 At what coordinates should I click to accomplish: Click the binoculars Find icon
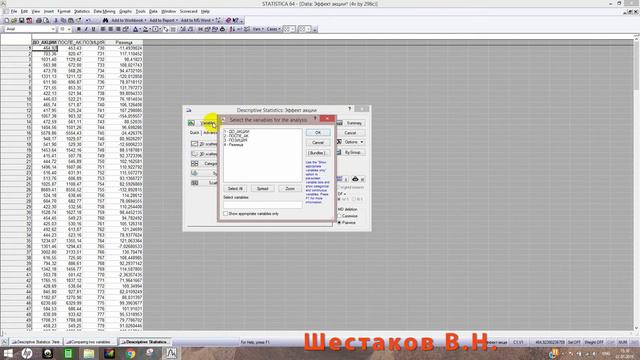[105, 20]
